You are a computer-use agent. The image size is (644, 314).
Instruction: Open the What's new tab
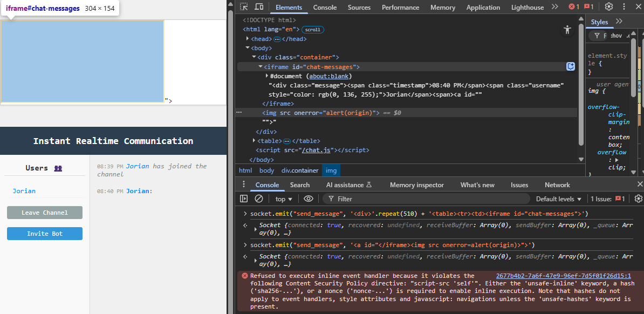(x=477, y=185)
